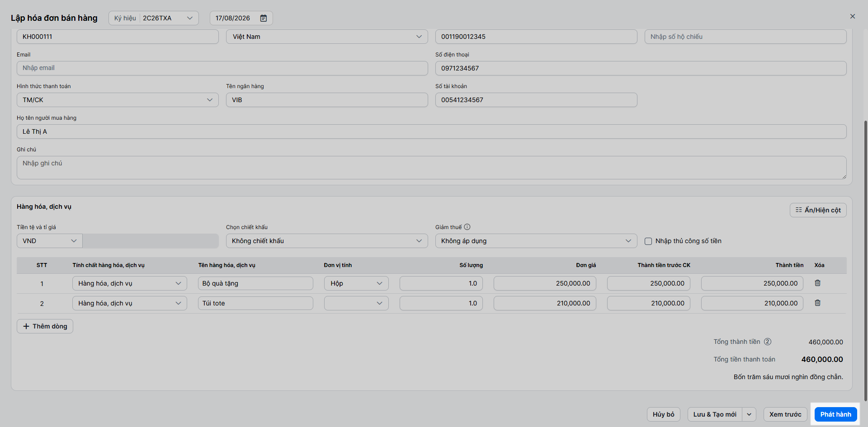Click the Thành tiền trước CK column header
This screenshot has width=868, height=427.
(664, 265)
